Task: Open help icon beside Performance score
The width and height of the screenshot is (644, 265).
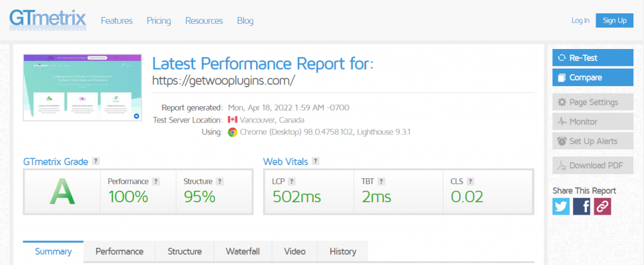Action: click(x=156, y=181)
